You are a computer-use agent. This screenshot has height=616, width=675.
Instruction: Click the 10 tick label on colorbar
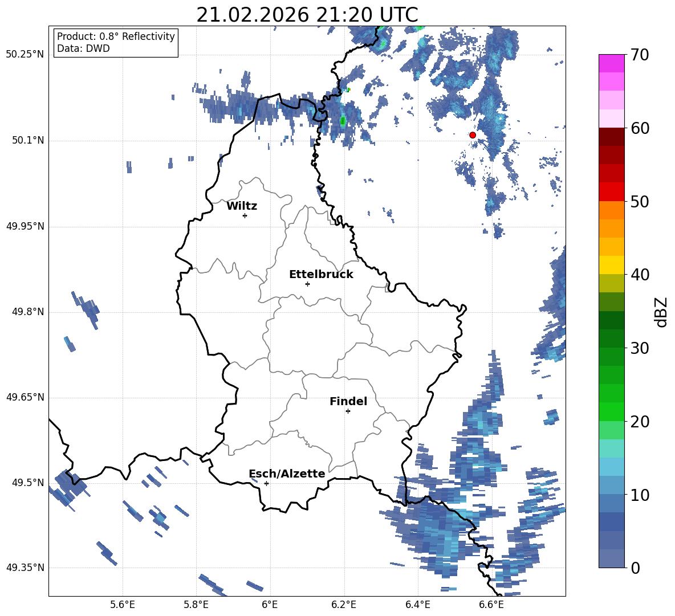pyautogui.click(x=640, y=495)
